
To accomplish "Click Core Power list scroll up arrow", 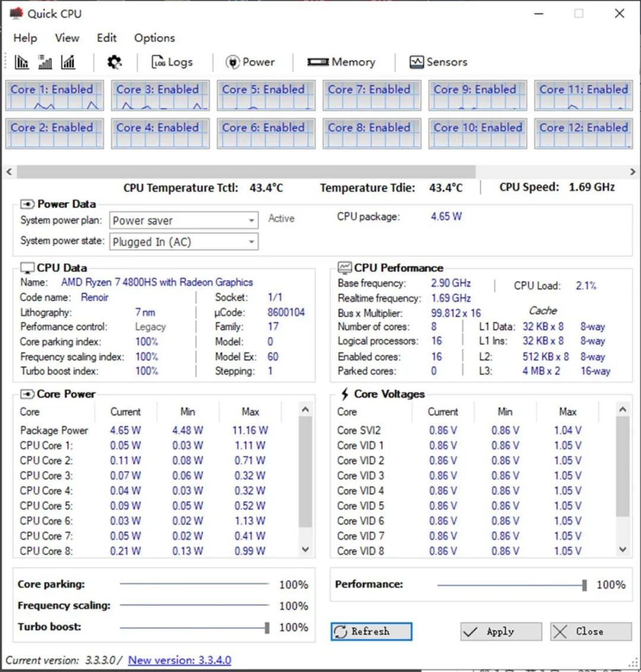I will pos(305,410).
